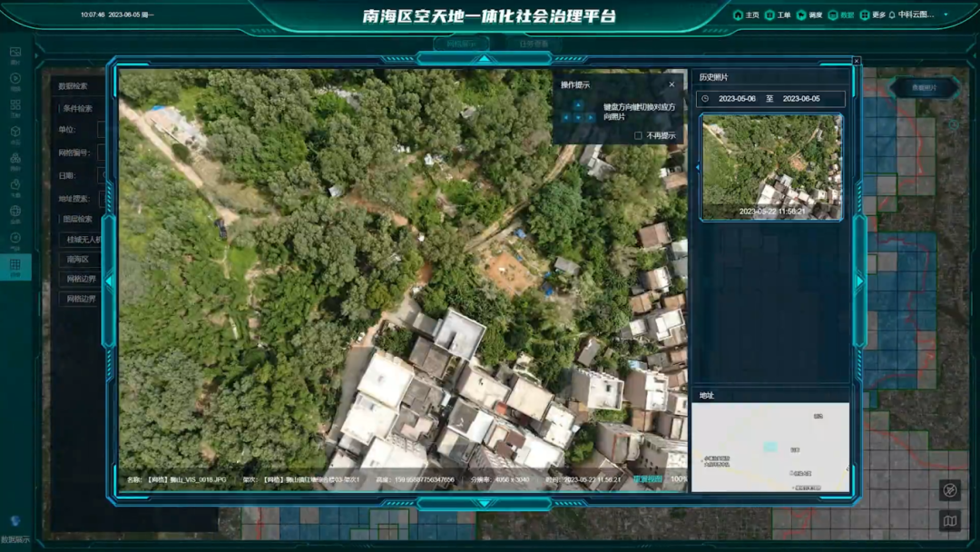Select the highlighted grid icon in sidebar
This screenshot has width=980, height=552.
pyautogui.click(x=15, y=266)
